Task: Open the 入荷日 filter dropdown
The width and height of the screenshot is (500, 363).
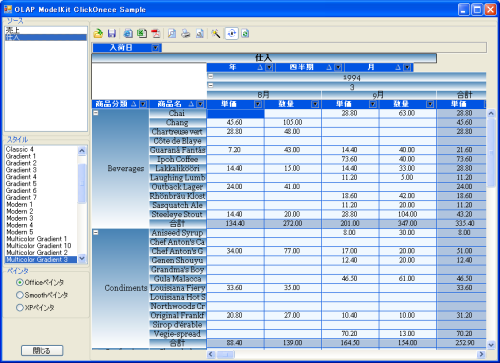Action: click(156, 48)
